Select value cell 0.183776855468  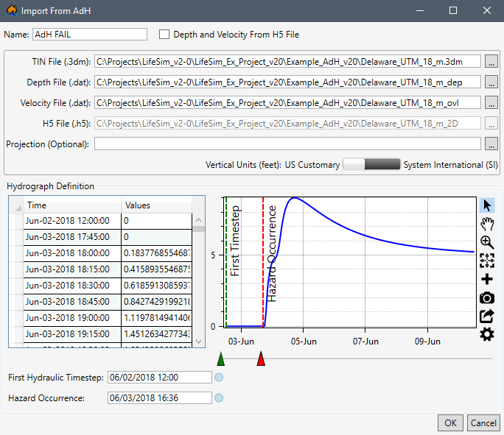coord(156,253)
